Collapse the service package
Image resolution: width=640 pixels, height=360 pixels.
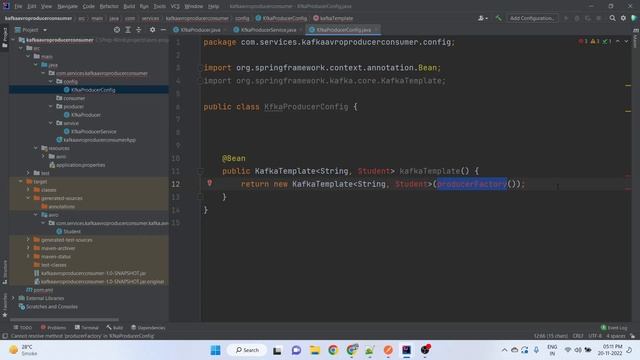pyautogui.click(x=51, y=123)
